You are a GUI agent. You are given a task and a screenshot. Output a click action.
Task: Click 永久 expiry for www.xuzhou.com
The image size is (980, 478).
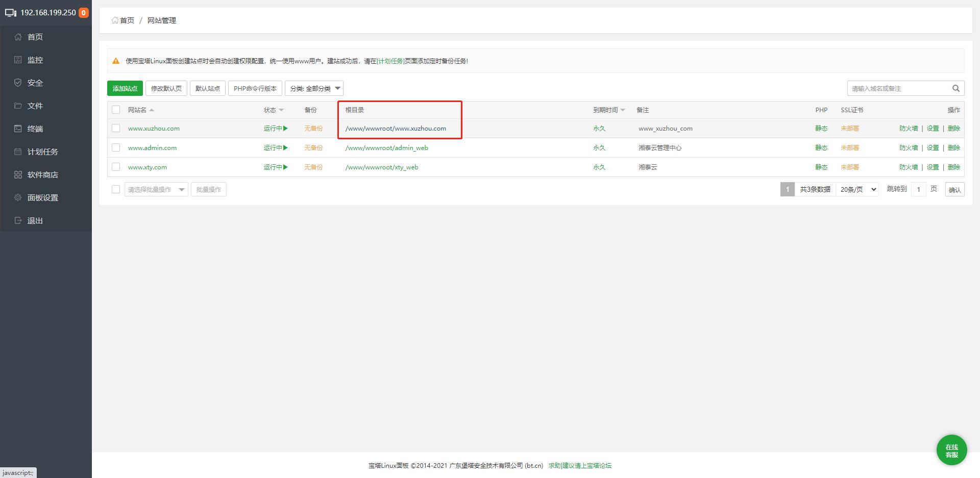click(x=599, y=129)
